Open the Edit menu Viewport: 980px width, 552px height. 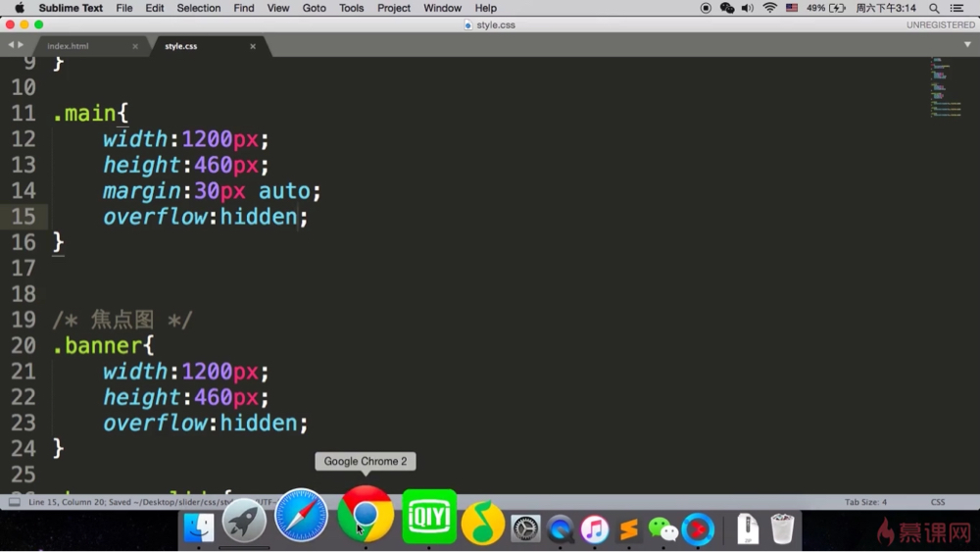click(x=155, y=8)
